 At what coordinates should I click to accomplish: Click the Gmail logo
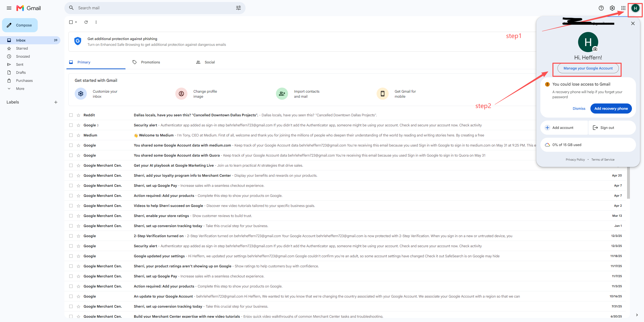click(28, 8)
